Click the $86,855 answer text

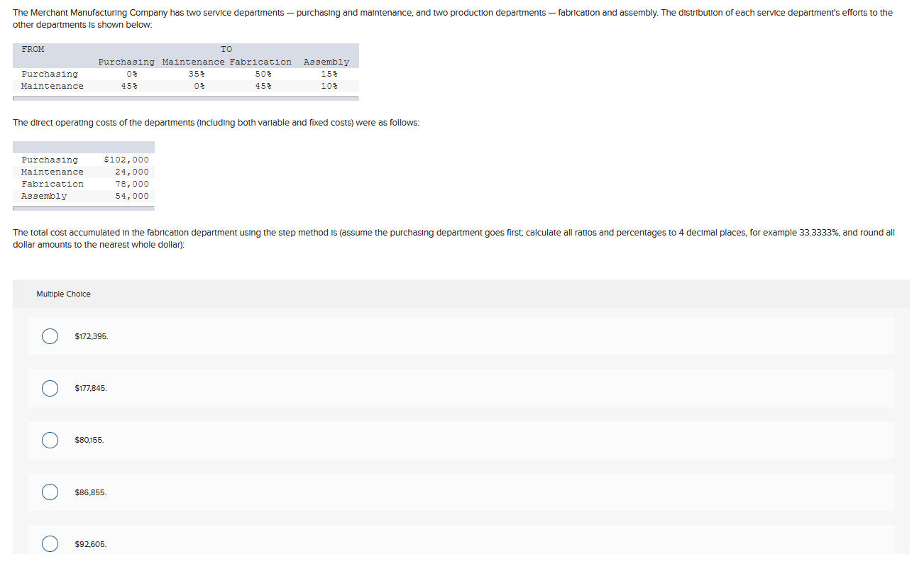pos(89,492)
